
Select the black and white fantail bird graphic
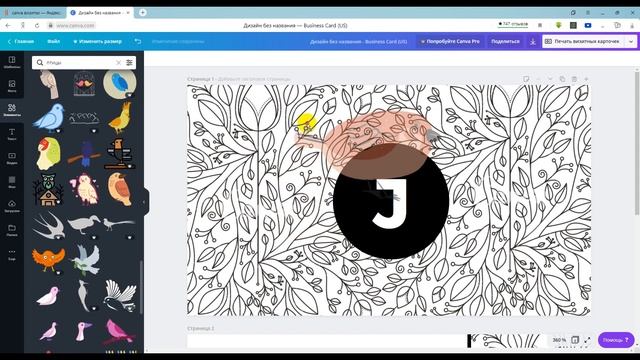pyautogui.click(x=120, y=296)
